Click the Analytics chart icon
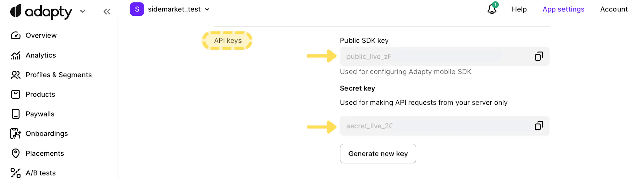Viewport: 644px width, 181px height. tap(16, 55)
